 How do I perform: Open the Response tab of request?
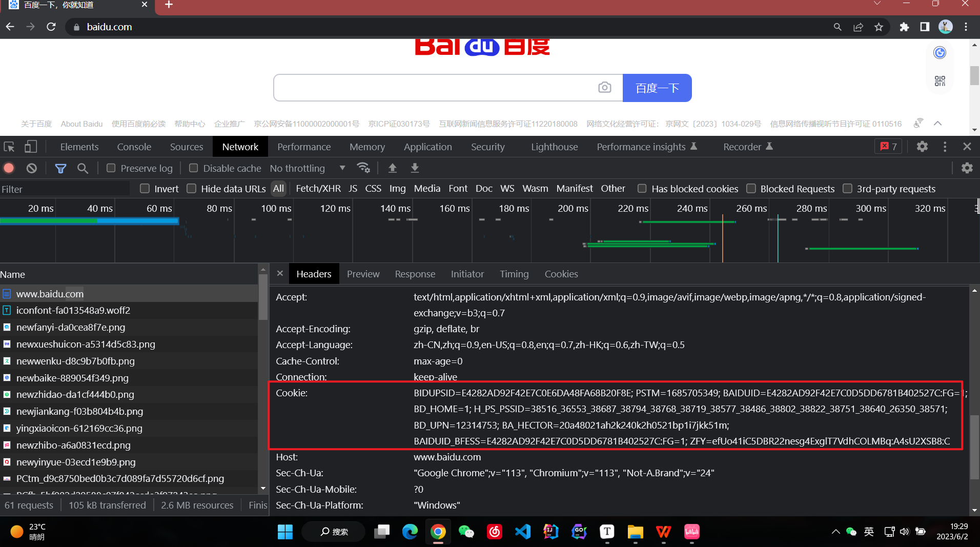point(415,274)
